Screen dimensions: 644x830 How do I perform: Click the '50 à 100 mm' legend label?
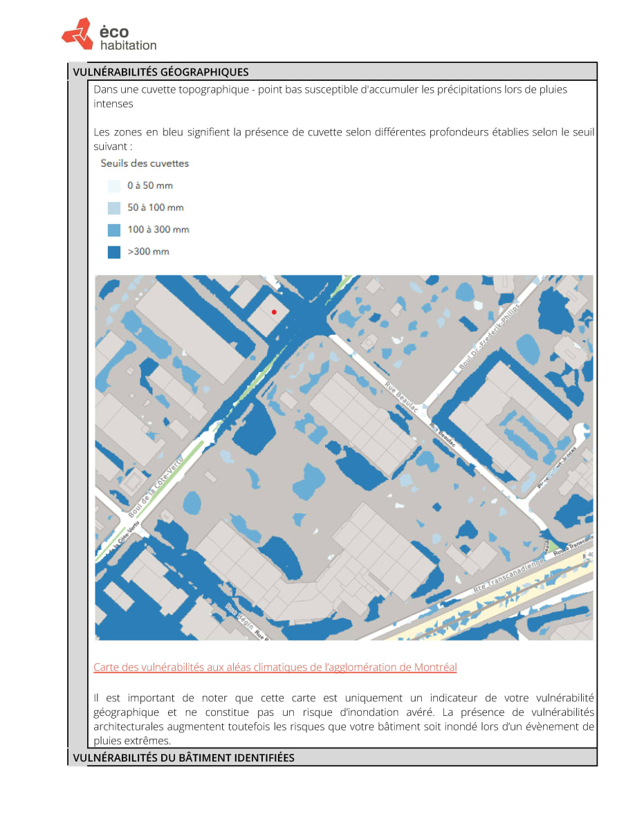pyautogui.click(x=155, y=207)
